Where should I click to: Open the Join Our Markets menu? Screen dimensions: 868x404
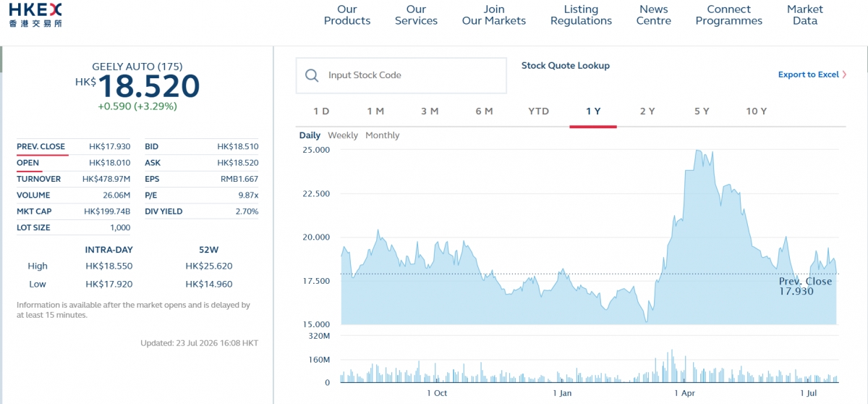[494, 15]
